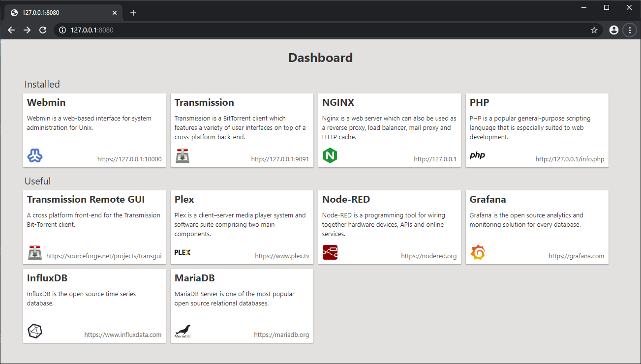Screen dimensions: 641x364
Task: Open the http://127.0.0.1:9091 Transmission link
Action: 280,159
